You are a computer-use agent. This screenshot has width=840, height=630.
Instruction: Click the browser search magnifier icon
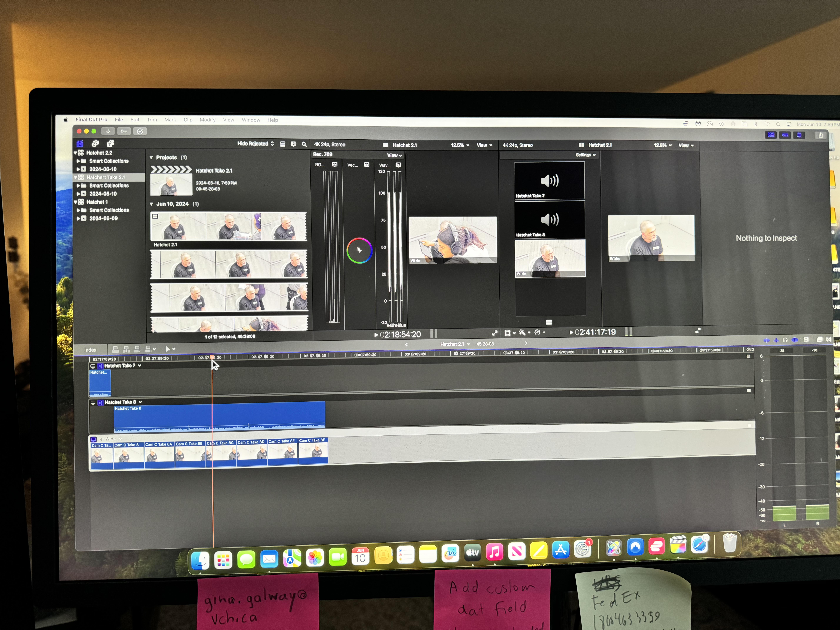(304, 144)
